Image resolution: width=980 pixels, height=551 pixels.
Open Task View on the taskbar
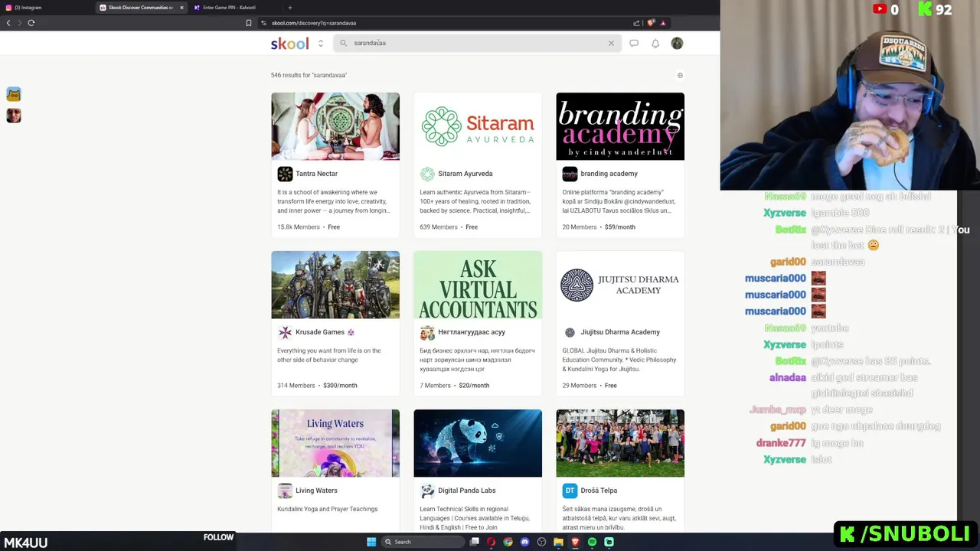coord(475,542)
